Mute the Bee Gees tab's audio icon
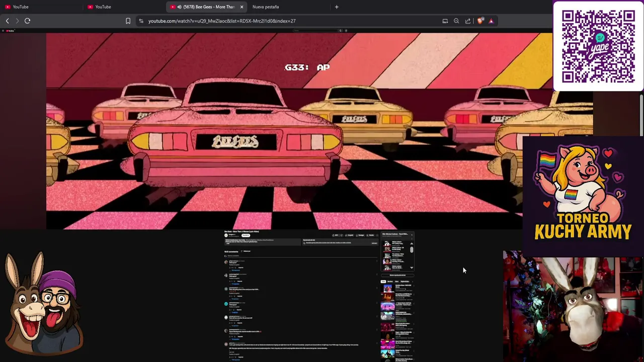Viewport: 644px width, 362px height. [x=180, y=7]
